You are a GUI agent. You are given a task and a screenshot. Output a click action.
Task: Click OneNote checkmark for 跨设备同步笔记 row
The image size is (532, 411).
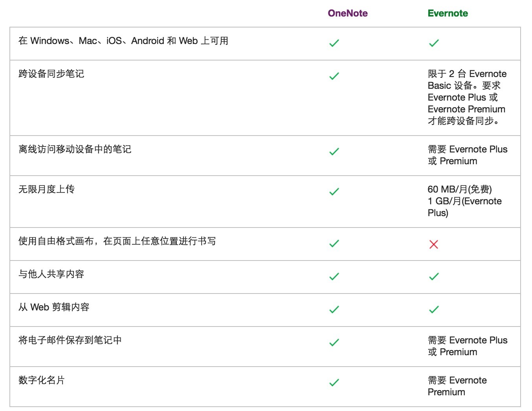[334, 76]
